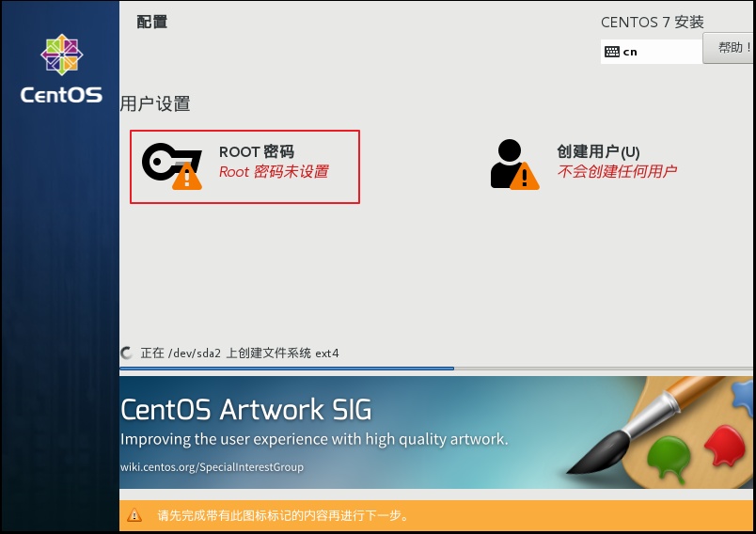Click the CentOS Artwork SIG banner title
Viewport: 756px width, 534px height.
tap(246, 410)
